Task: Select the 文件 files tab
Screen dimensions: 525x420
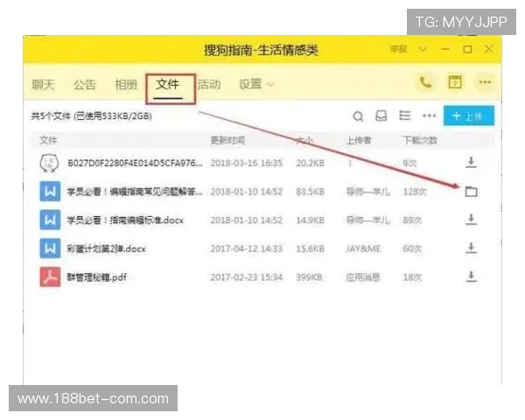Action: tap(167, 84)
